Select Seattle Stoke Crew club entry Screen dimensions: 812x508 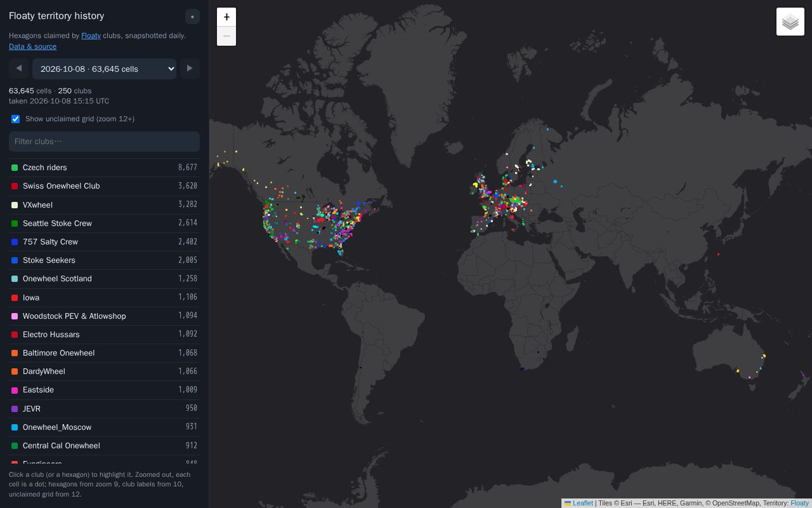point(104,224)
